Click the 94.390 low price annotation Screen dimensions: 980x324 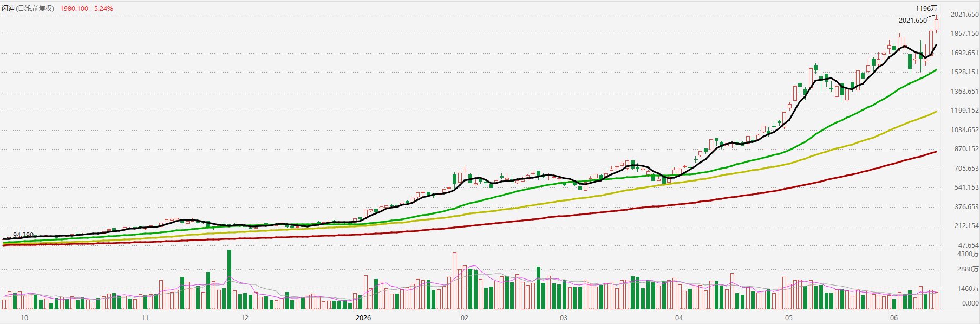(x=23, y=235)
